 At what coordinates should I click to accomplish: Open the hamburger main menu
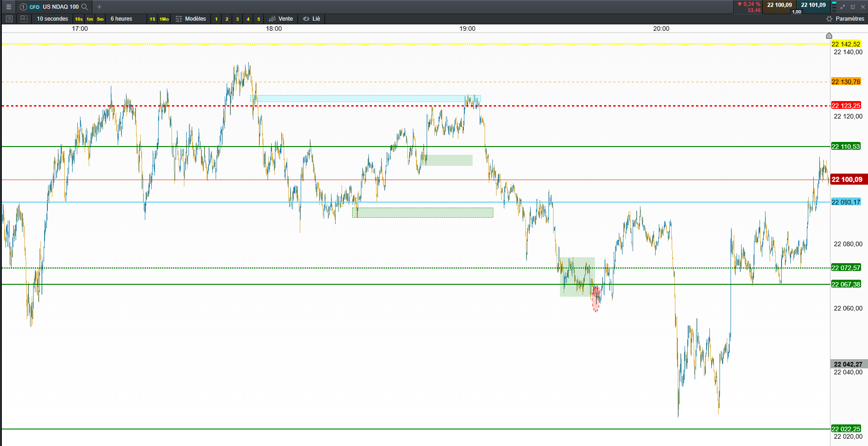coord(8,7)
